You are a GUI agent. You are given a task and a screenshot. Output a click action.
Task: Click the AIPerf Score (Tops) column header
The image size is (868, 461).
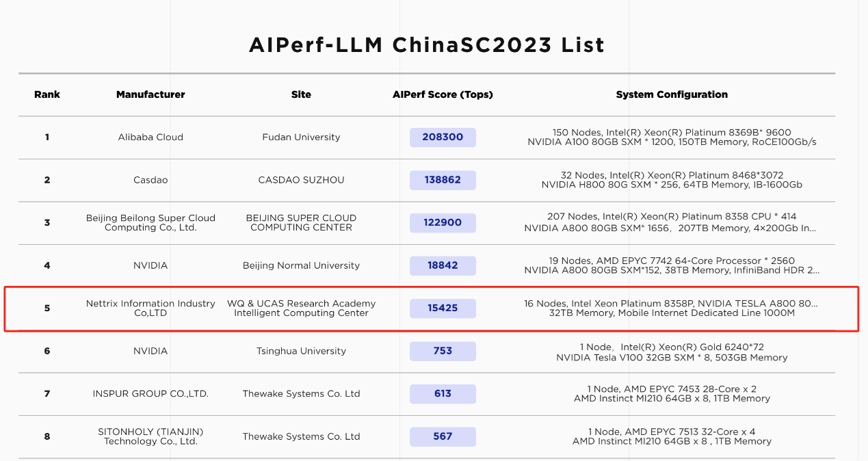click(x=443, y=95)
